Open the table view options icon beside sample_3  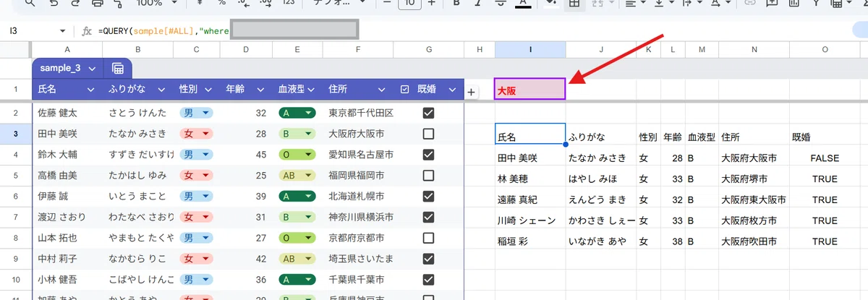point(118,69)
